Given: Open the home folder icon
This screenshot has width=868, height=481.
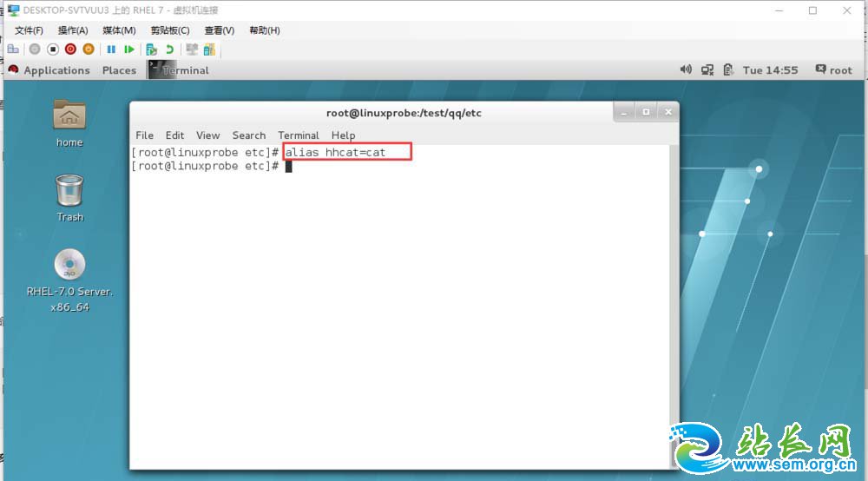Looking at the screenshot, I should coord(69,122).
